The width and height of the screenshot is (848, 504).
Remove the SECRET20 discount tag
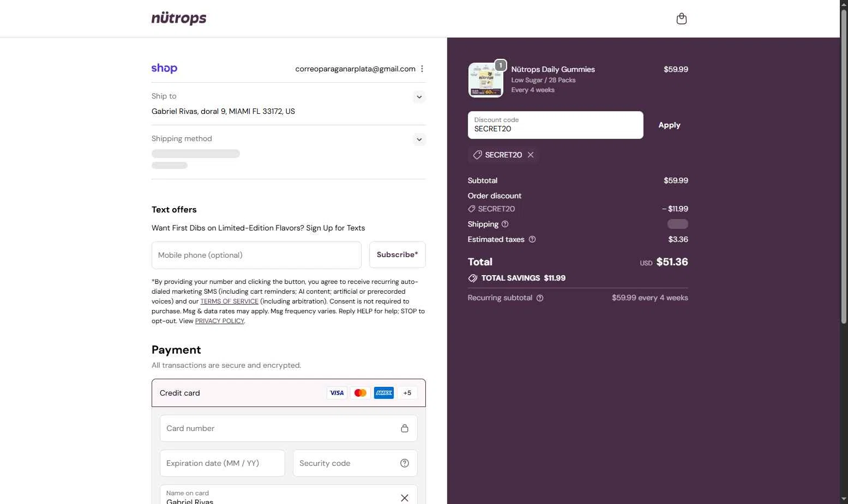[531, 155]
